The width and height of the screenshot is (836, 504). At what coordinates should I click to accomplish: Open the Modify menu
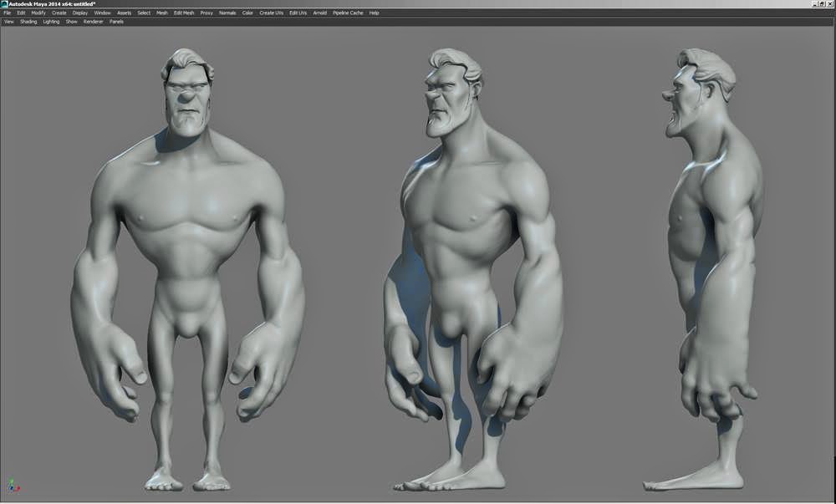[38, 13]
